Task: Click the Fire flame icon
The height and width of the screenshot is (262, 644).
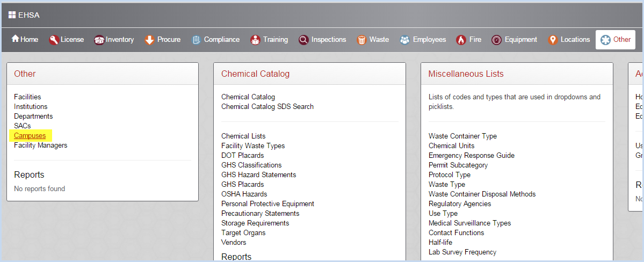Action: (461, 40)
